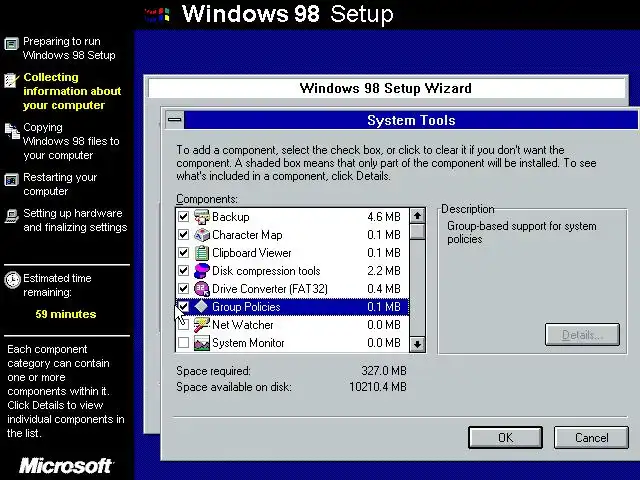Select the Net Watcher label

click(243, 325)
